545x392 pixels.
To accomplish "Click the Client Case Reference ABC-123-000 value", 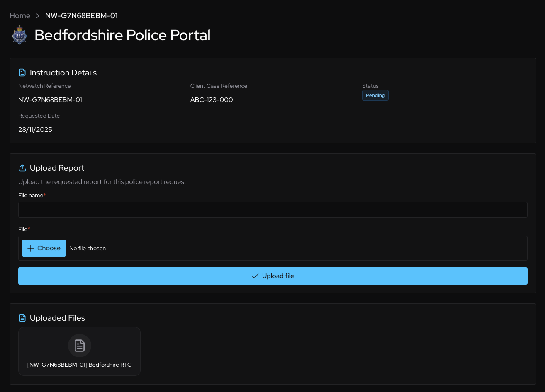I will click(212, 99).
